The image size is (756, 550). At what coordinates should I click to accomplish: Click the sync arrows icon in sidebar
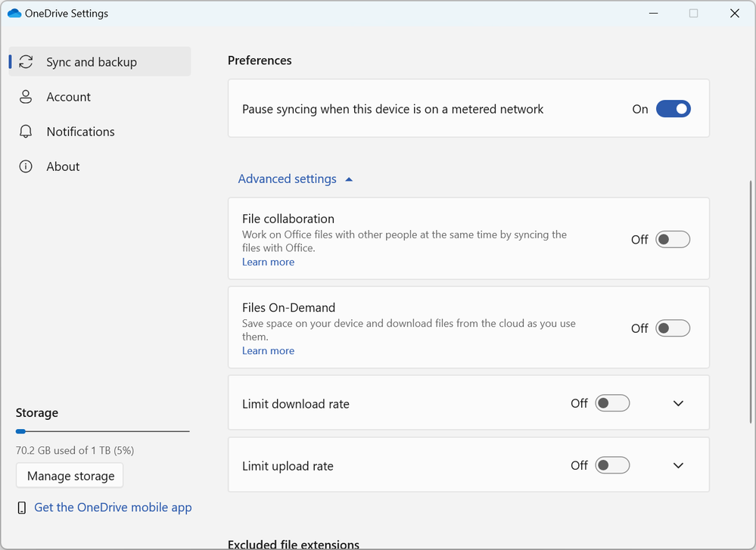pos(26,62)
